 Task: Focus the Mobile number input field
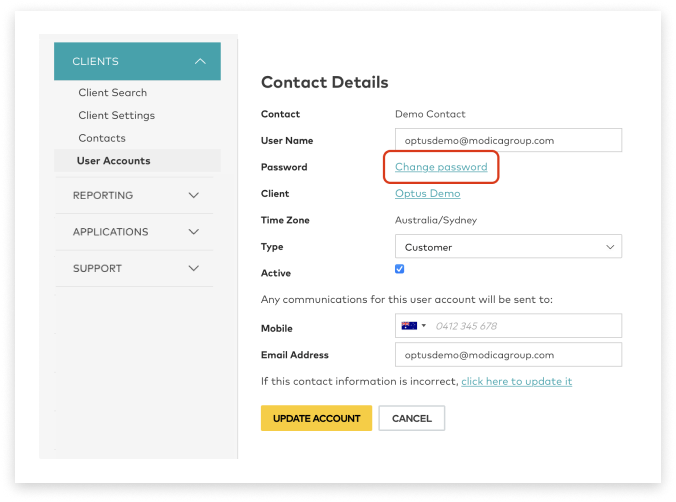coord(525,326)
